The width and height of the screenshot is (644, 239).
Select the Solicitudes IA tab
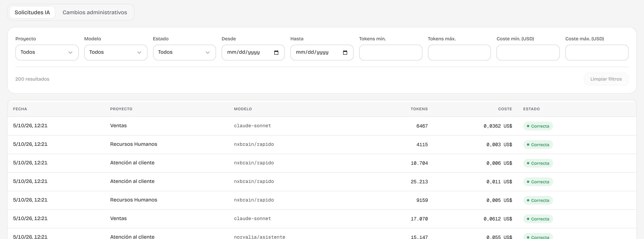click(x=32, y=12)
